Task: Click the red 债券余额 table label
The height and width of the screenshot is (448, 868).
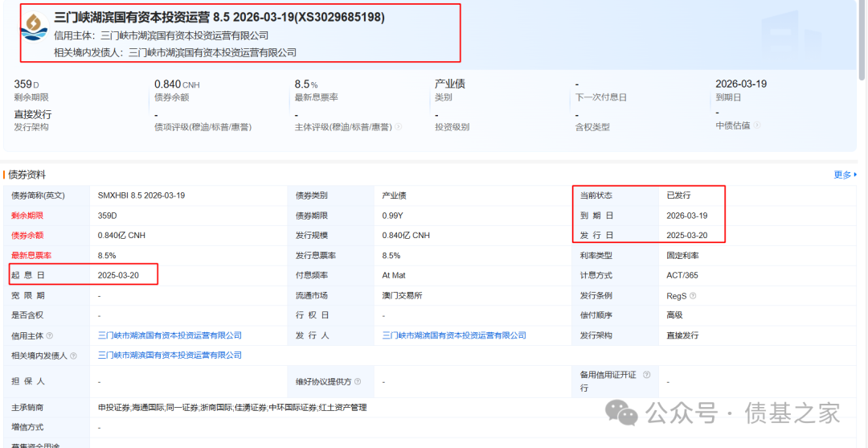Action: click(27, 236)
